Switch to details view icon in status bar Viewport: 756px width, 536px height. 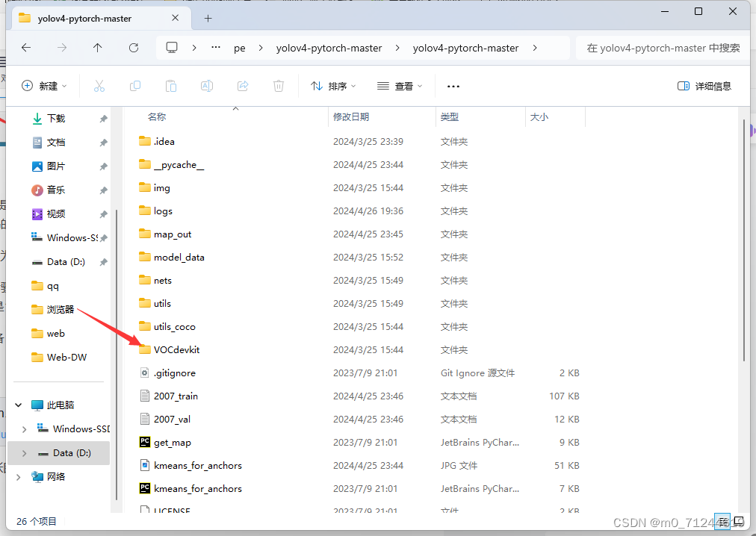coord(722,521)
